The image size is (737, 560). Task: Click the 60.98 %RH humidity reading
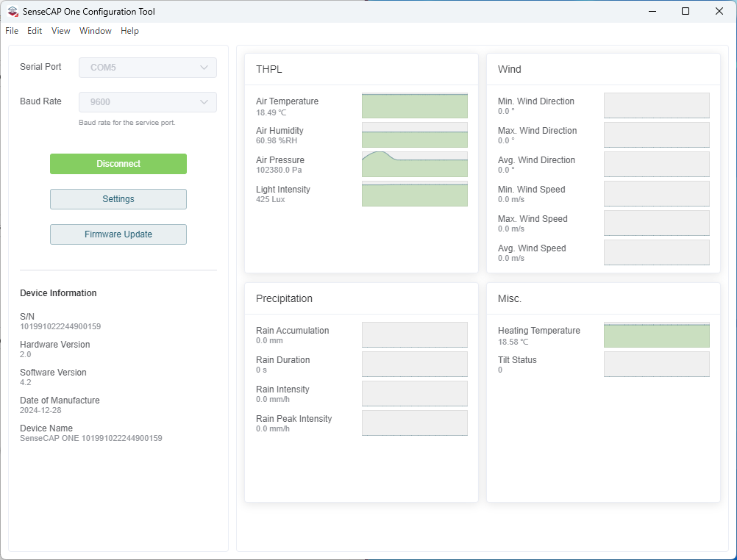pos(277,140)
